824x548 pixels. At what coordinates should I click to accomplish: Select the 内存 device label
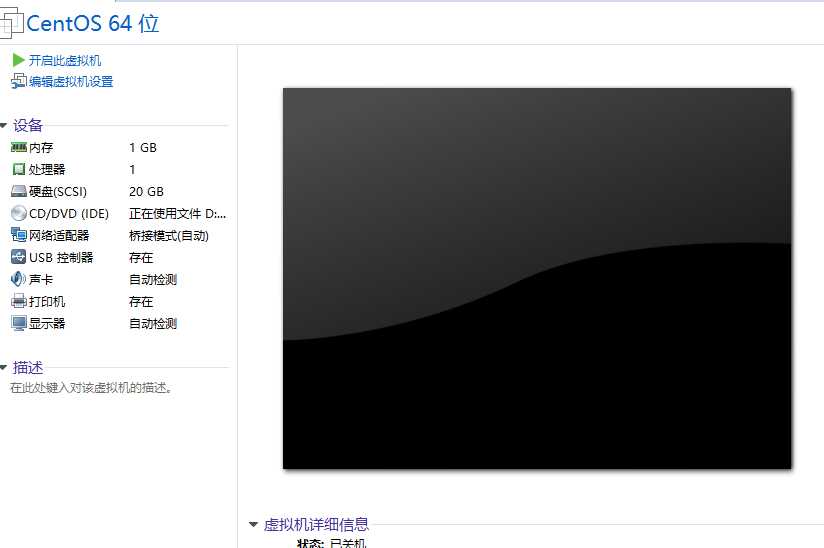tap(41, 148)
